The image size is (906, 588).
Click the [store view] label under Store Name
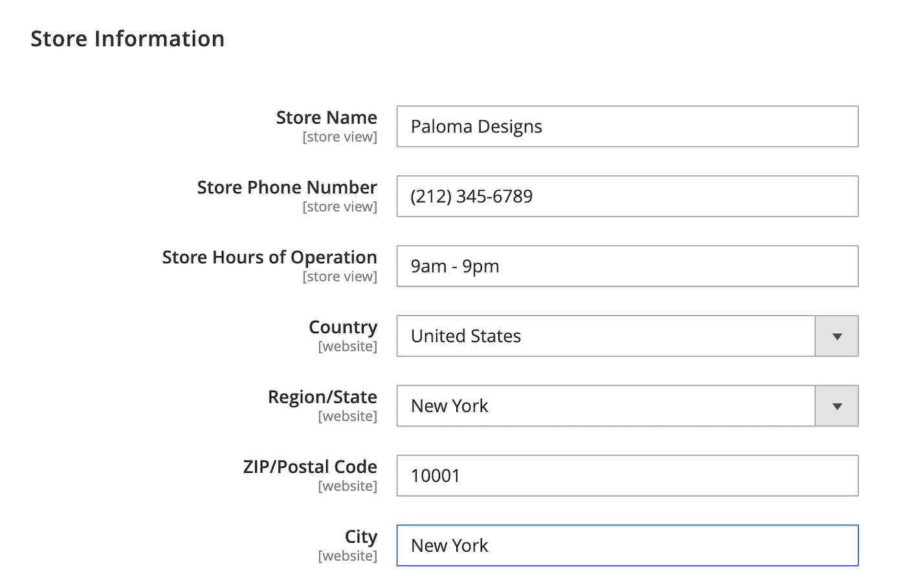coord(340,136)
